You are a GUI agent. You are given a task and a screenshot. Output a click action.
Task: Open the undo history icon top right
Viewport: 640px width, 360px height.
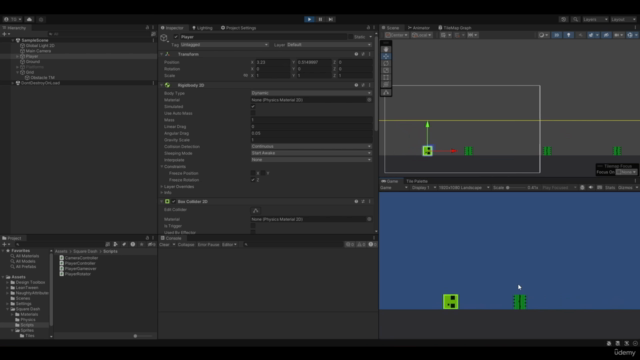click(x=564, y=19)
